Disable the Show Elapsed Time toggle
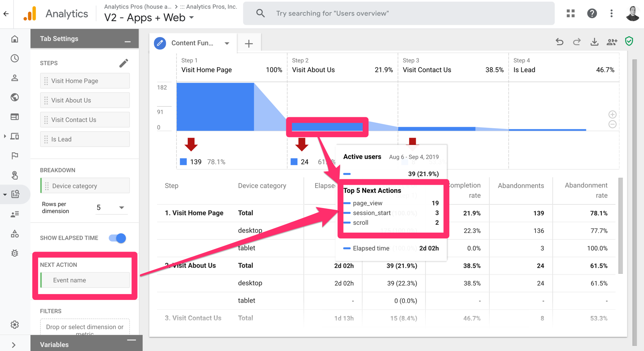 coord(116,238)
